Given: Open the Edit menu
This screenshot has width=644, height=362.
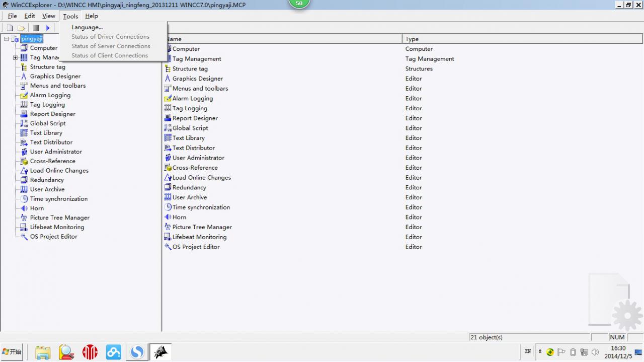Looking at the screenshot, I should pyautogui.click(x=30, y=16).
